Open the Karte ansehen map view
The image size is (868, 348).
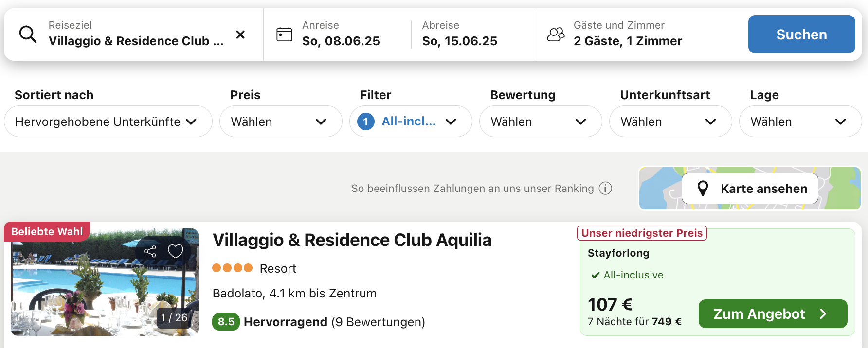[750, 189]
